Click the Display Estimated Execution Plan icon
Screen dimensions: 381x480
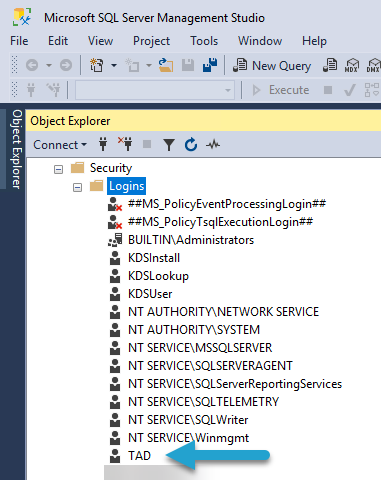click(372, 90)
